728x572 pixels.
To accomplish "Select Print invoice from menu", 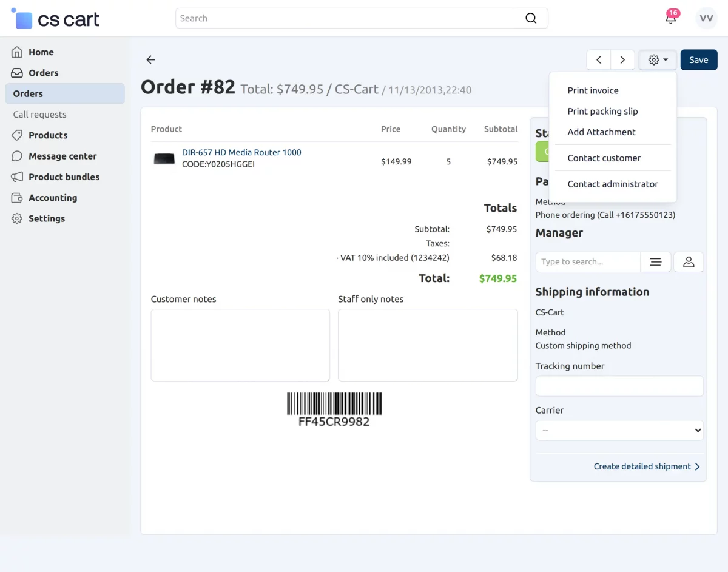I will click(x=593, y=90).
